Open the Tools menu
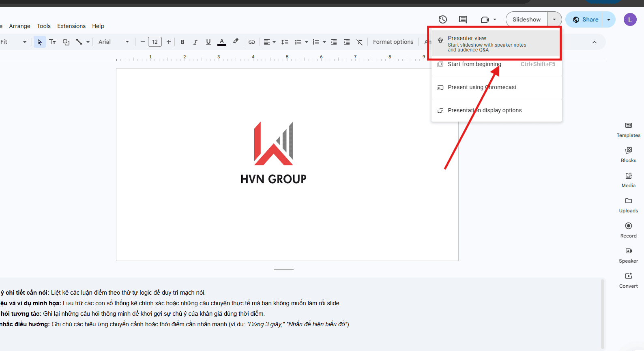 pyautogui.click(x=44, y=26)
